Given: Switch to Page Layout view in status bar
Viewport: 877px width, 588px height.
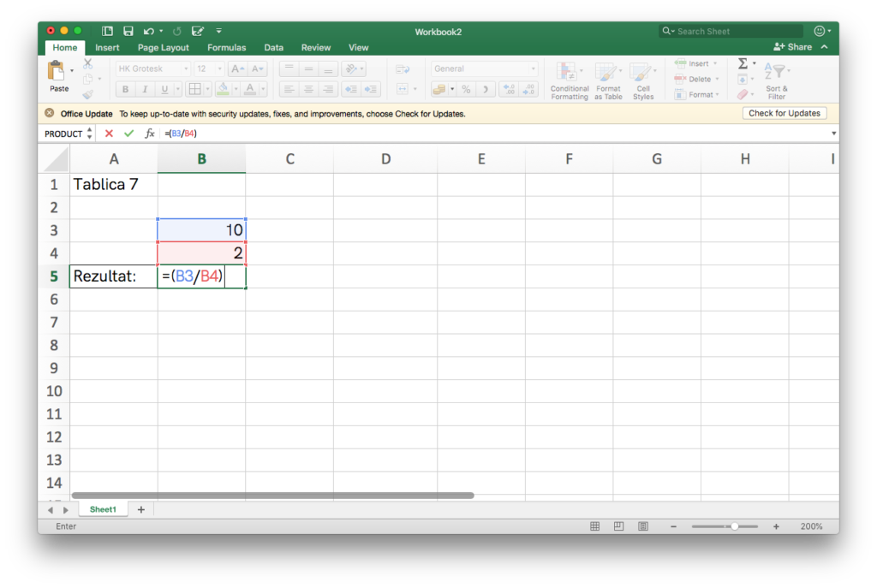Looking at the screenshot, I should pos(618,526).
